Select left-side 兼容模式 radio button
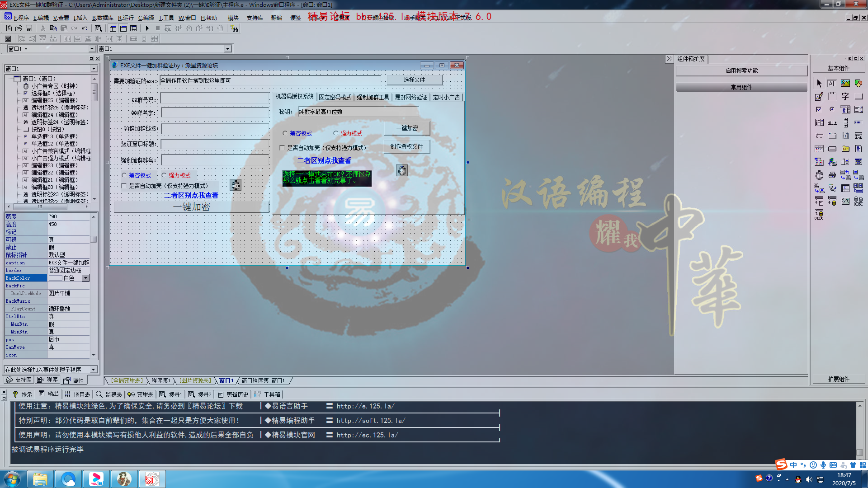This screenshot has width=868, height=488. (x=124, y=175)
